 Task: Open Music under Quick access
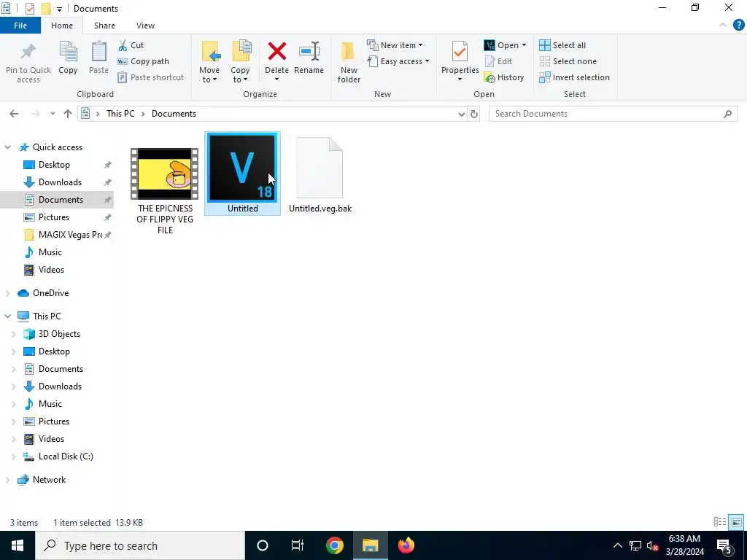click(x=50, y=252)
